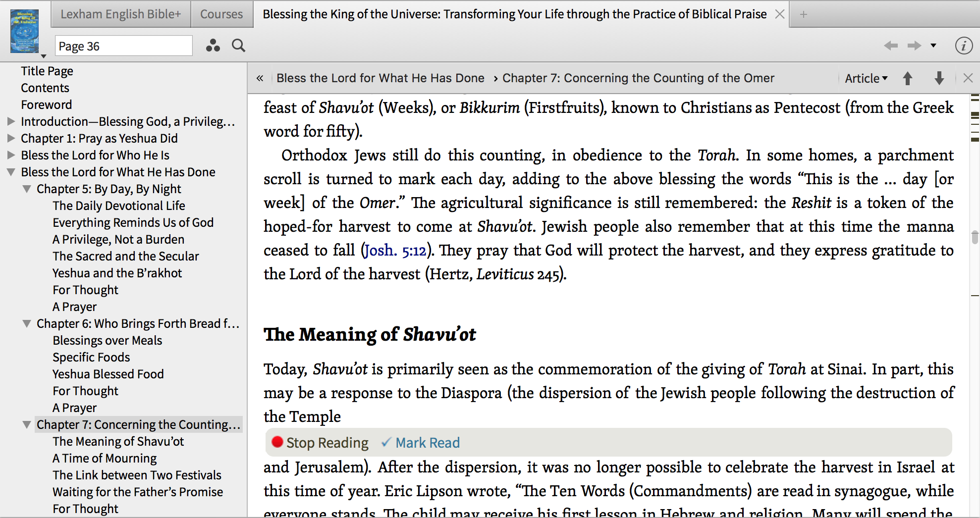
Task: Select Yeshua Blessed Food section
Action: click(108, 374)
